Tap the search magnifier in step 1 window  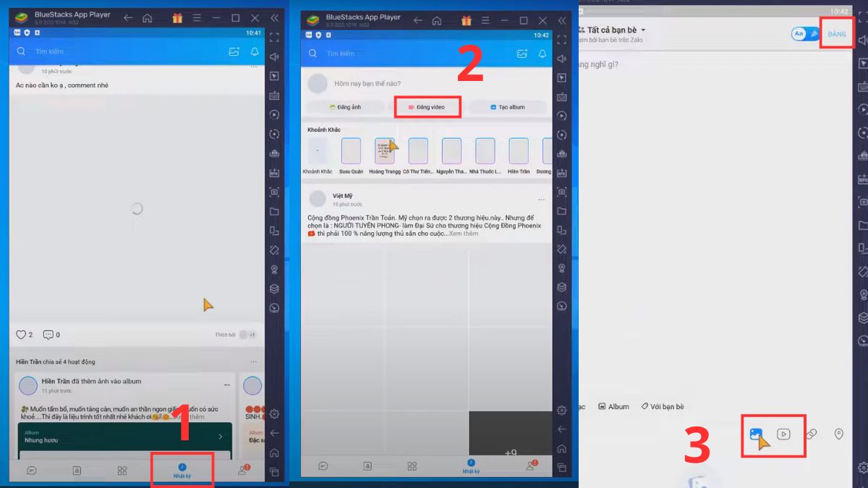(21, 52)
